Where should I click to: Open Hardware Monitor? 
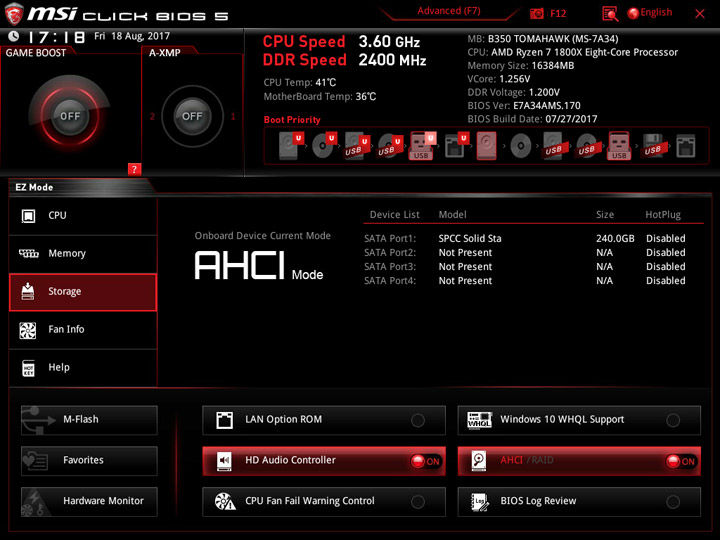coord(89,501)
